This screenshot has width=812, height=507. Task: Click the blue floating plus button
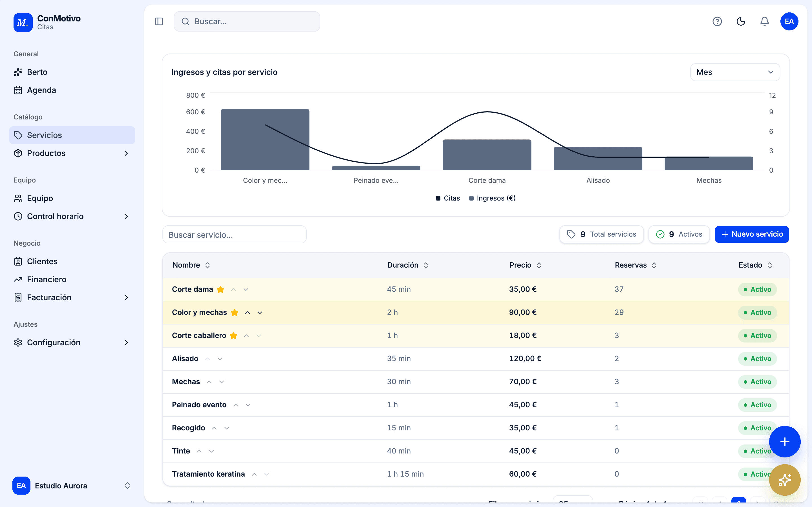pyautogui.click(x=784, y=442)
